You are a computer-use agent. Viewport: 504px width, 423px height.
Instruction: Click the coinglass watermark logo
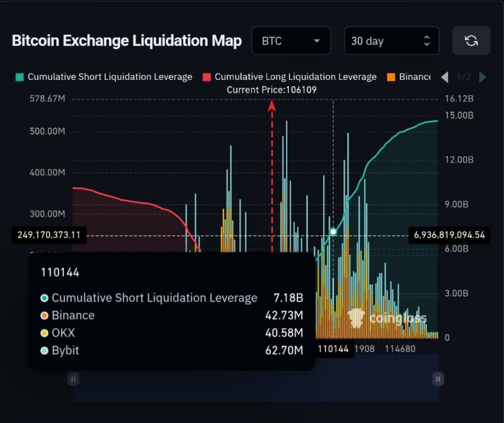coord(387,318)
